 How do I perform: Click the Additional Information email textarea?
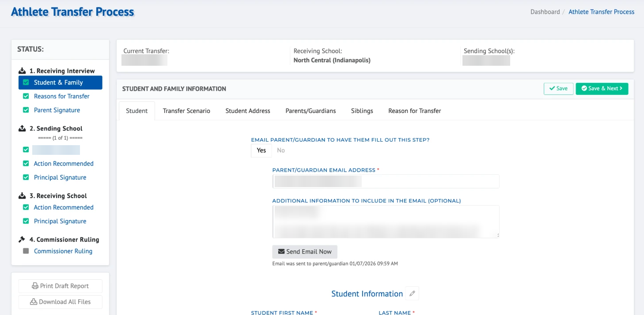(x=386, y=222)
